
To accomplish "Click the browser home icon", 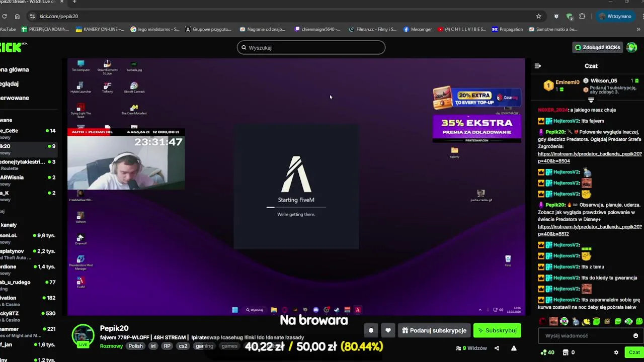I will pos(17,16).
